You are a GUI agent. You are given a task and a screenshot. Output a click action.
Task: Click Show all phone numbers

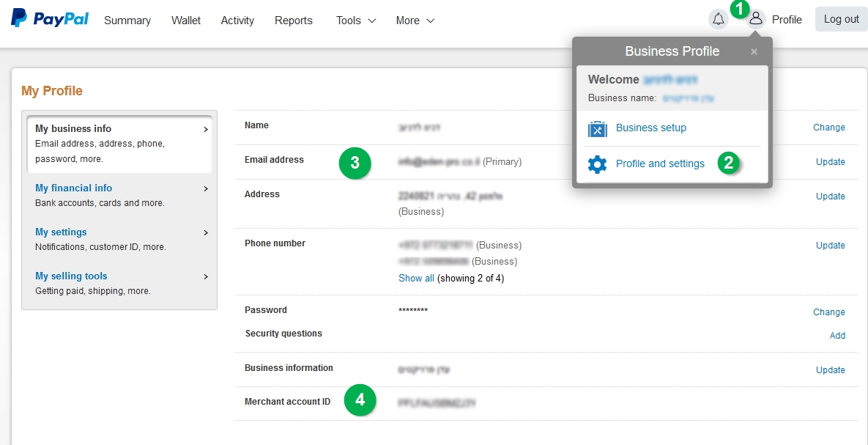415,278
